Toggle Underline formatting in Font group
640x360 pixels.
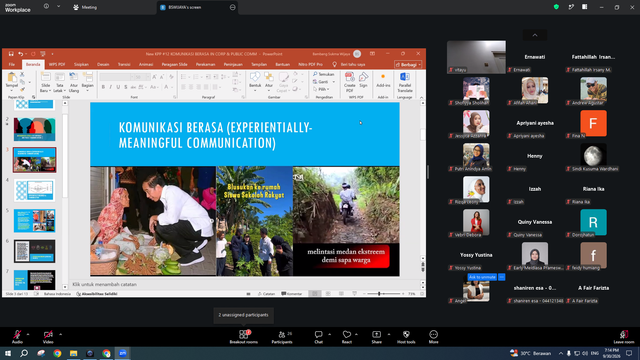click(118, 87)
